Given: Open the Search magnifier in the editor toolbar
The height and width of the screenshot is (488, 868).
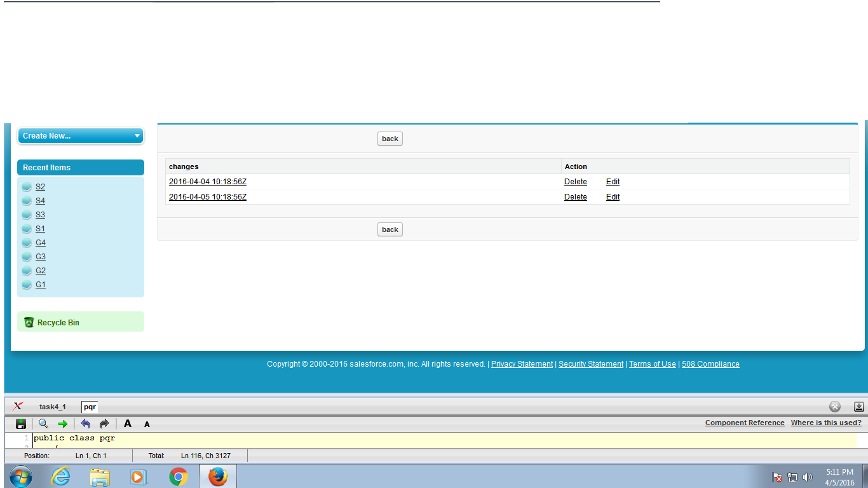Looking at the screenshot, I should (x=43, y=424).
